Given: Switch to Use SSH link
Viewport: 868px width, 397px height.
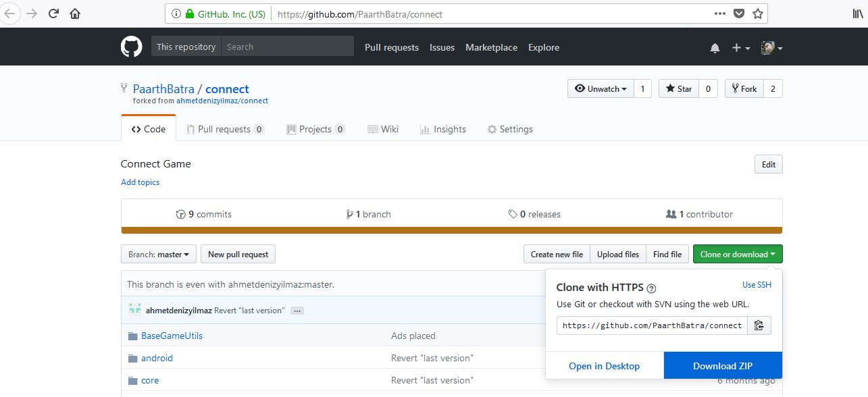Looking at the screenshot, I should (757, 285).
